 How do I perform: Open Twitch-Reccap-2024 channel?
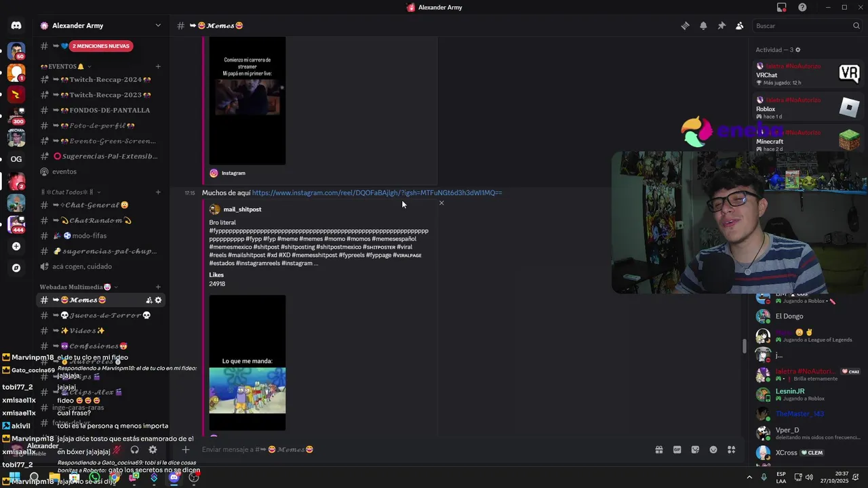(x=101, y=79)
